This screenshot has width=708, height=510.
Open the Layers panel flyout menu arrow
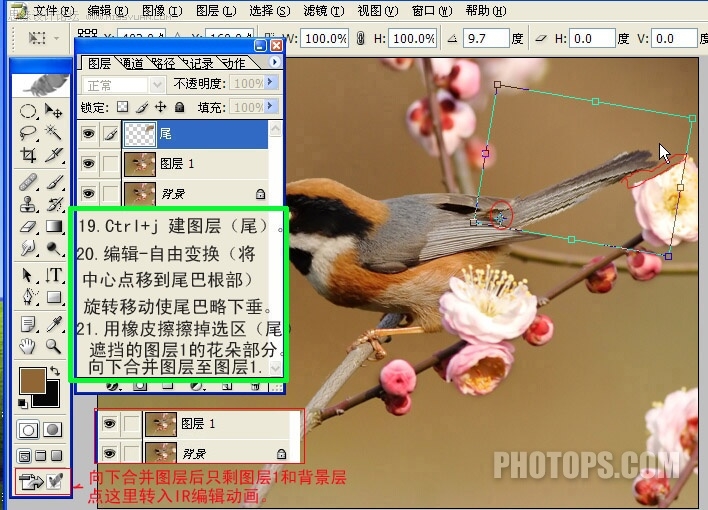point(275,62)
